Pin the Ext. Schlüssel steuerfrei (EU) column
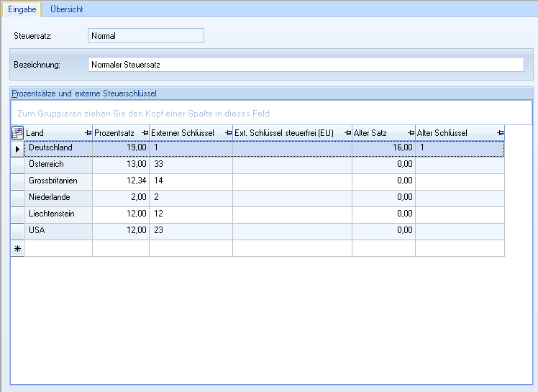This screenshot has height=392, width=538. click(347, 133)
